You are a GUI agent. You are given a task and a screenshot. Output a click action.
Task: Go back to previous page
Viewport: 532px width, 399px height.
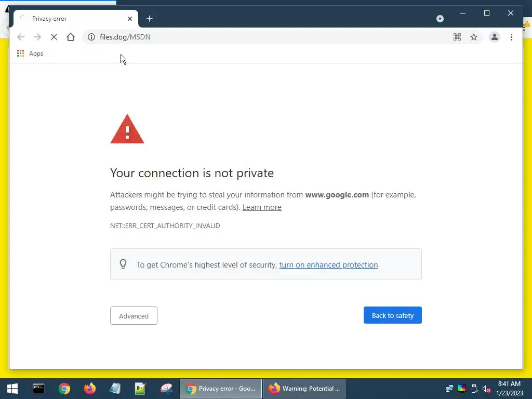click(x=21, y=37)
